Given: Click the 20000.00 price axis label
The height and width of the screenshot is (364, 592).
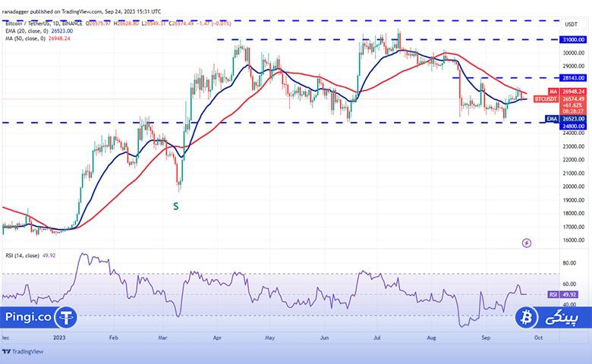Looking at the screenshot, I should [574, 187].
